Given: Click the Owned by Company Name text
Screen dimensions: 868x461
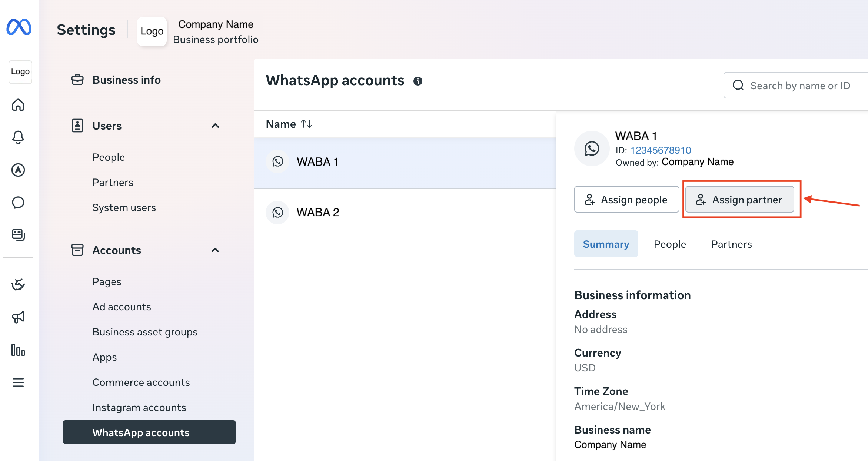Looking at the screenshot, I should tap(674, 162).
